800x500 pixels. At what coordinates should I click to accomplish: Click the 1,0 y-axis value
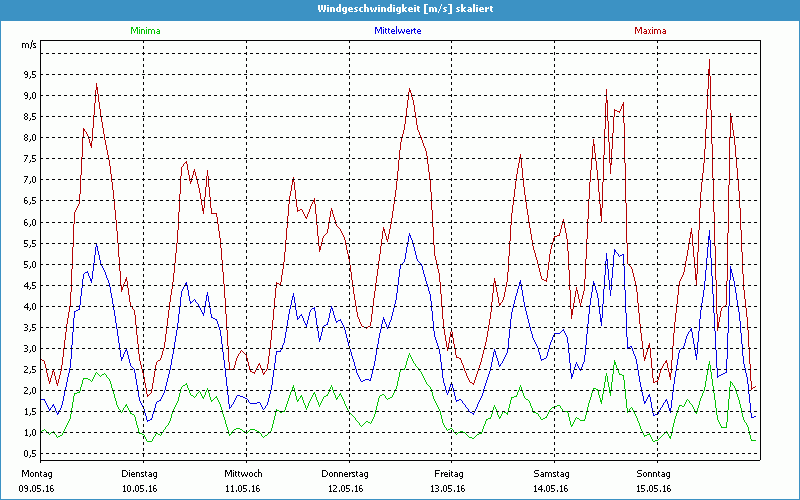point(30,433)
